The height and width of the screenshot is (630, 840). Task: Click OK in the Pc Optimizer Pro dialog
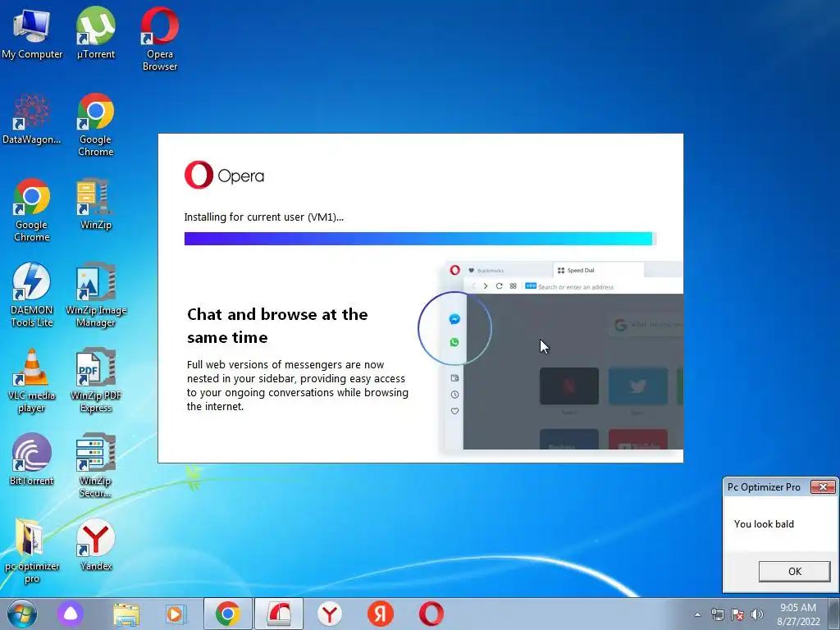point(794,571)
